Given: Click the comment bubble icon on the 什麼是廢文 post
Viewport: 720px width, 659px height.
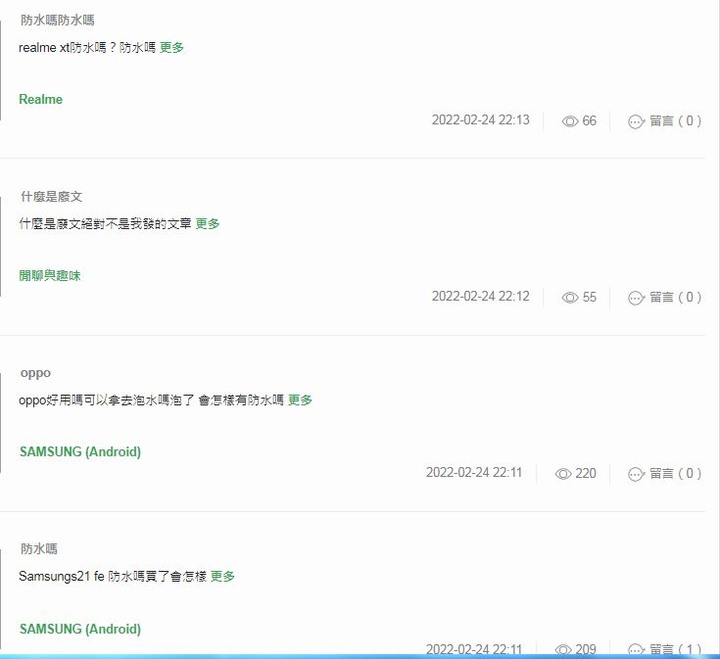Looking at the screenshot, I should 636,298.
